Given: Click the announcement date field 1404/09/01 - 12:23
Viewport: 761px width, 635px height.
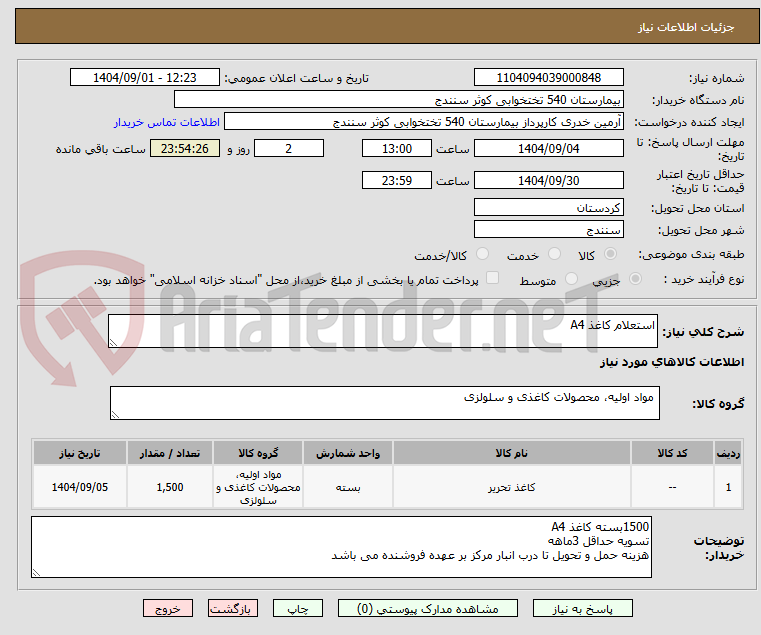Looking at the screenshot, I should [145, 78].
